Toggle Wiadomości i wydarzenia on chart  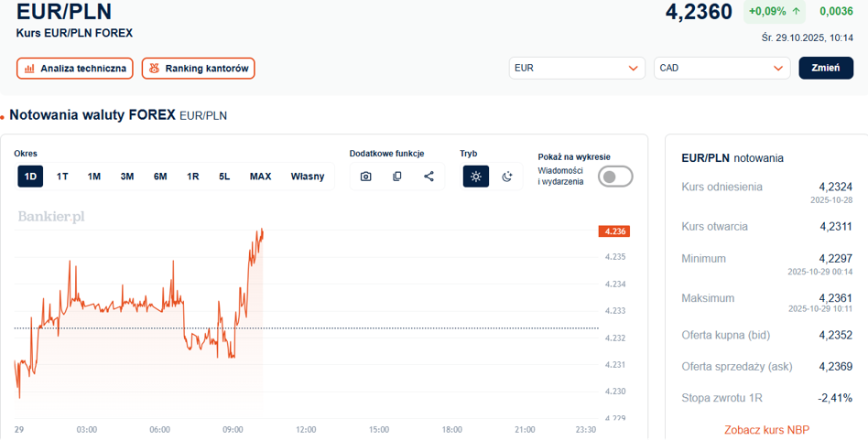click(614, 177)
